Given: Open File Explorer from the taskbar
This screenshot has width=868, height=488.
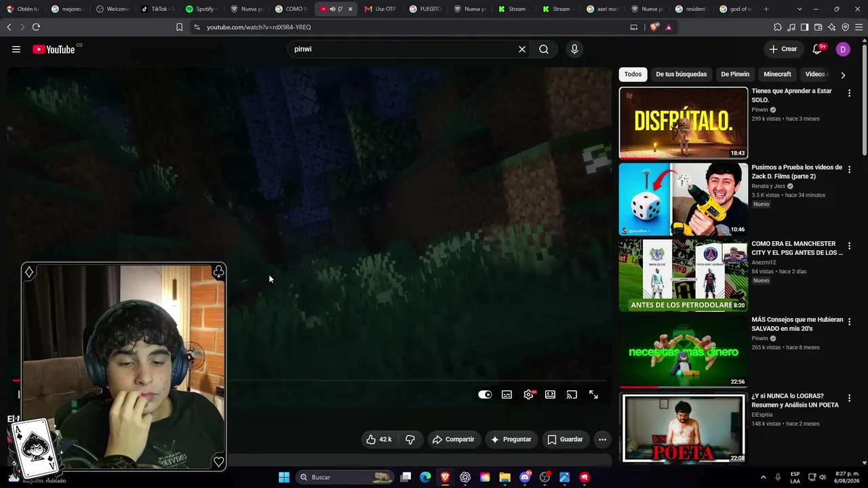Looking at the screenshot, I should [505, 477].
